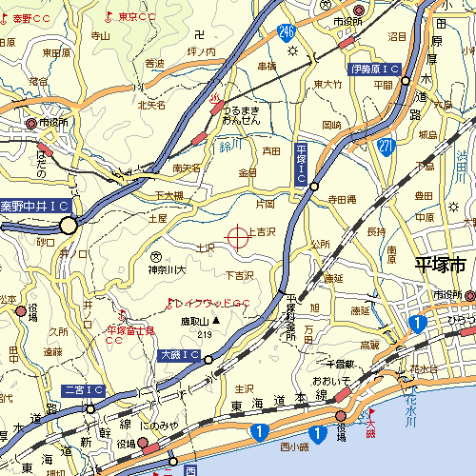The width and height of the screenshot is (476, 476).
Task: Click the 秦野 市役所 city hall marker
Action: coord(31,124)
